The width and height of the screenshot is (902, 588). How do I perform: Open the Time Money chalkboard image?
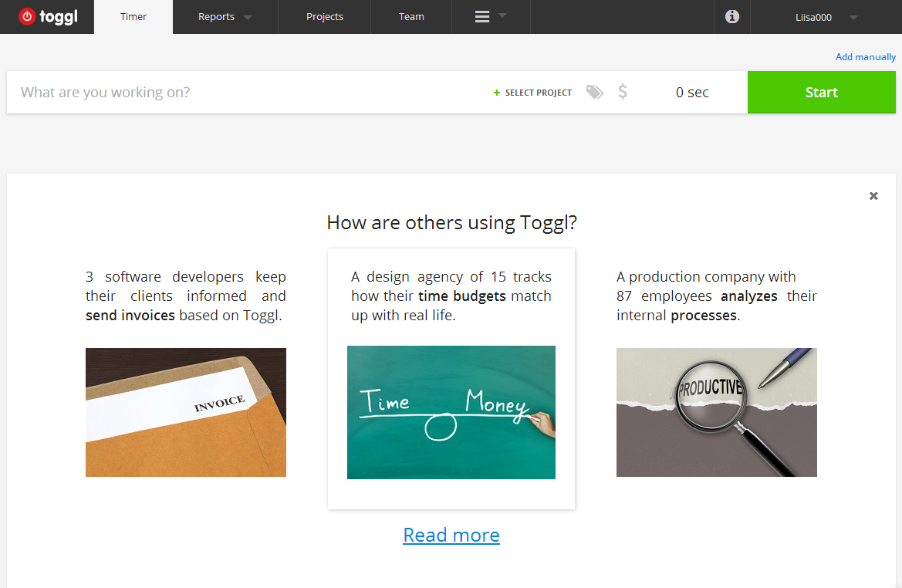click(451, 412)
